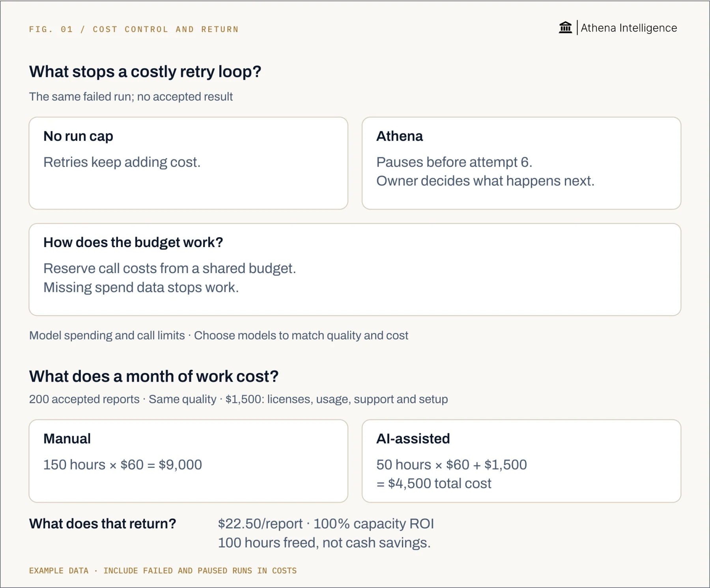Viewport: 710px width, 588px height.
Task: Select the AI-assisted card title
Action: tap(413, 439)
